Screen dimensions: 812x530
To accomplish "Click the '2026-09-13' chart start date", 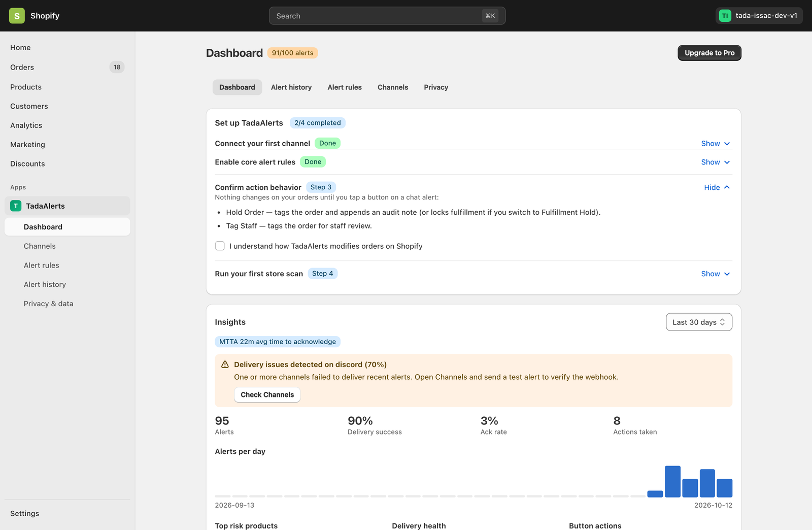I will pyautogui.click(x=234, y=505).
